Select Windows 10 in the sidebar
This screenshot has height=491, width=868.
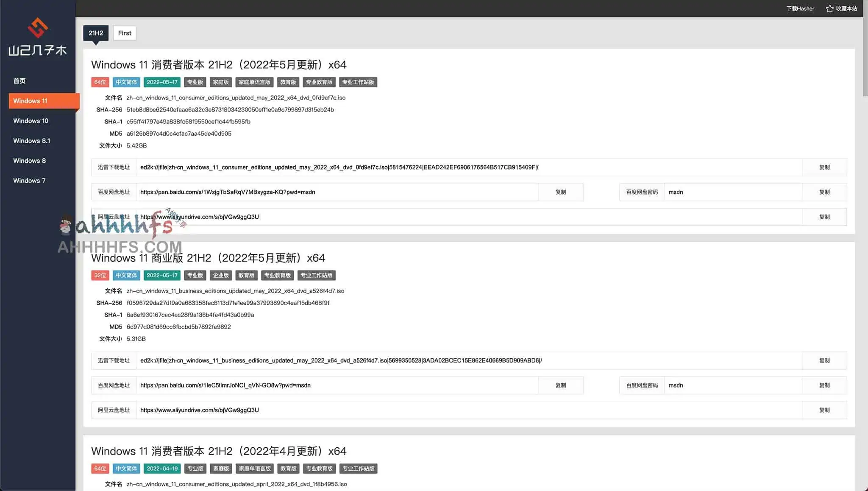point(30,120)
